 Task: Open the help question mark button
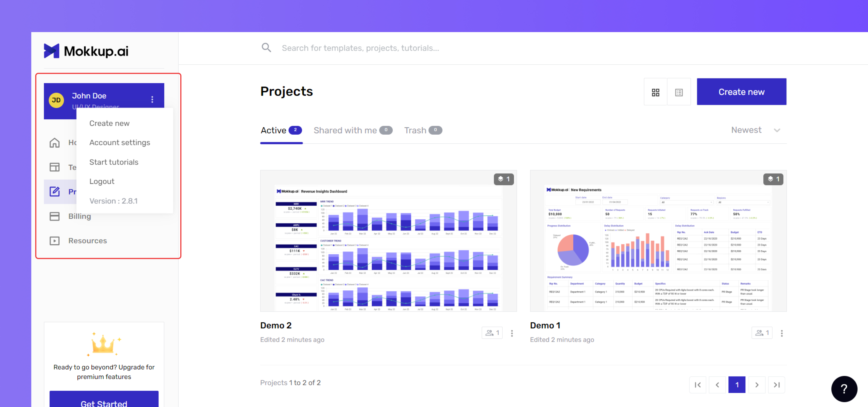point(844,389)
